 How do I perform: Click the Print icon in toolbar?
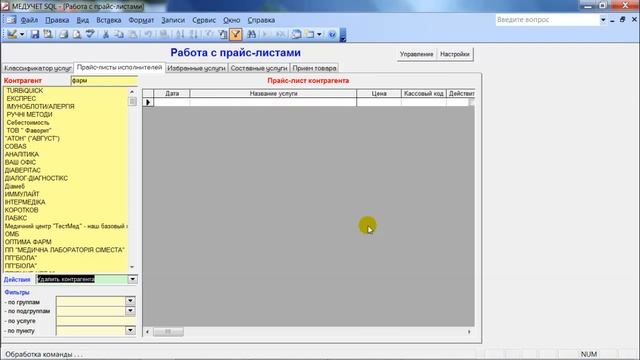63,34
